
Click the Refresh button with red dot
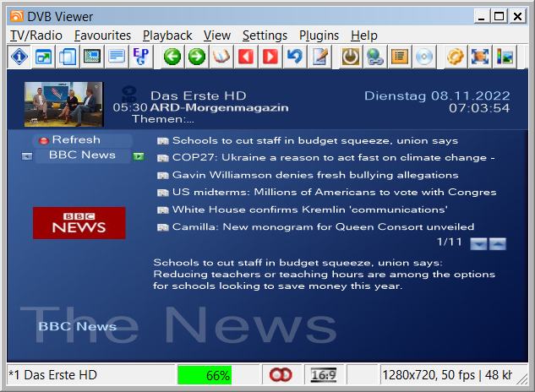pos(82,140)
